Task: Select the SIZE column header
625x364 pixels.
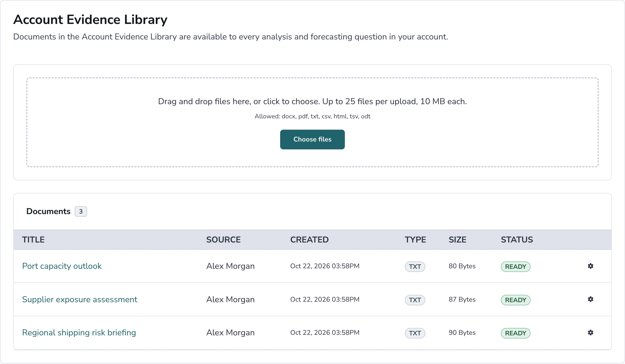Action: [457, 240]
